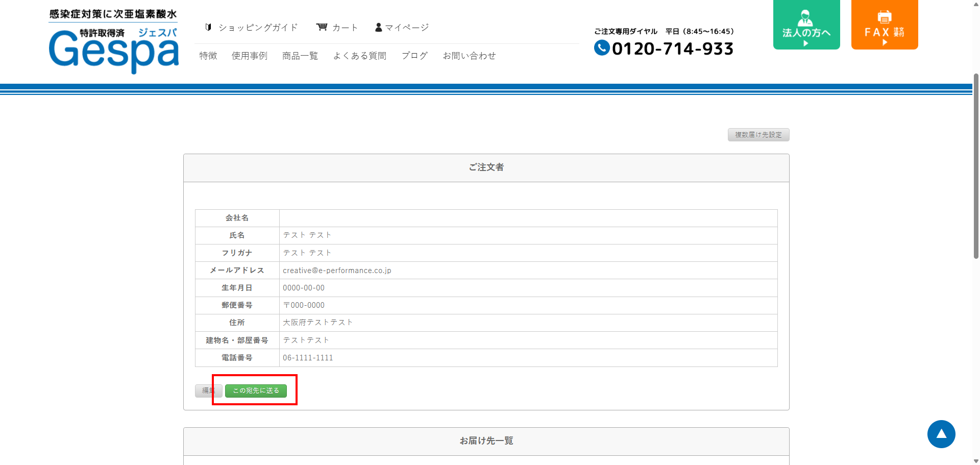Open the カート shopping cart
This screenshot has height=465, width=980.
pyautogui.click(x=337, y=28)
